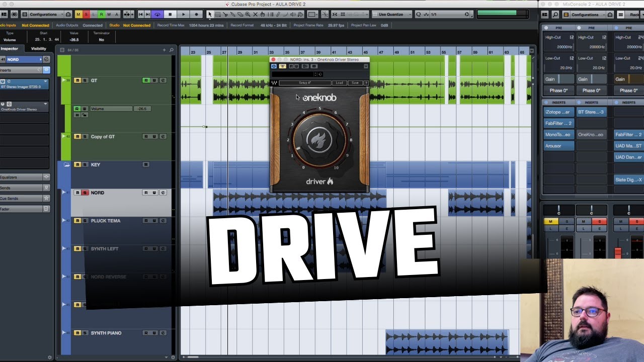
Task: Mute the SYNTH PIANO track
Action: (77, 333)
